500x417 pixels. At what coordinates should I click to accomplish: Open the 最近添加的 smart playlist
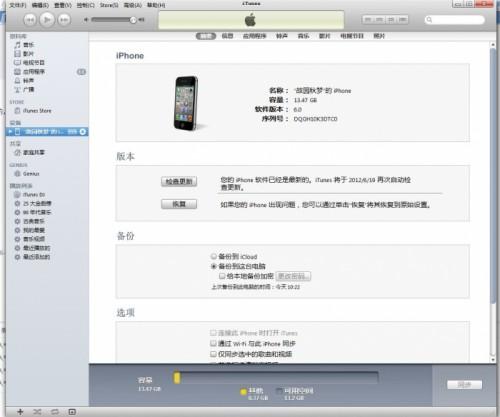coord(32,257)
